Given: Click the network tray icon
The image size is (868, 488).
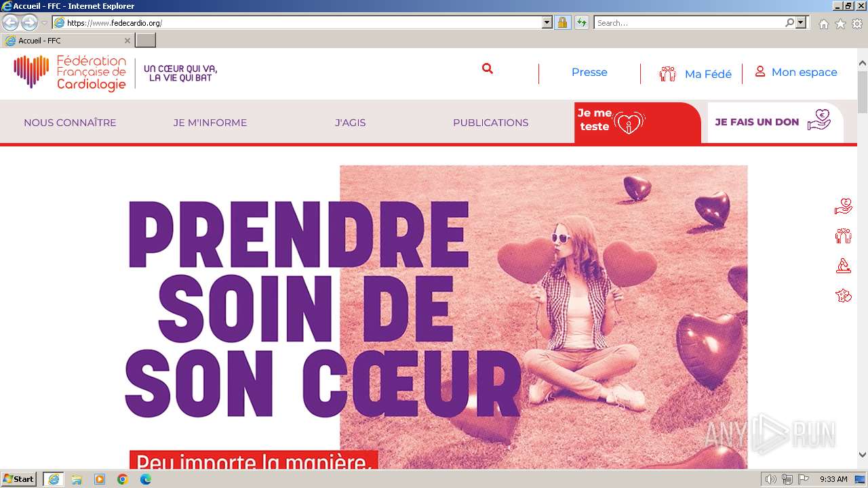Looking at the screenshot, I should pos(787,479).
